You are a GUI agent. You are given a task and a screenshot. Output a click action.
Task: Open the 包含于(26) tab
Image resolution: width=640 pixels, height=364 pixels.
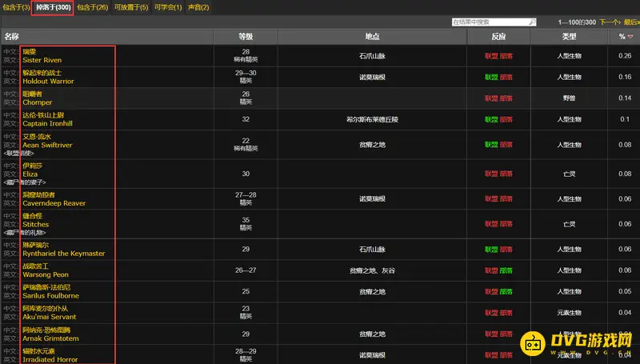coord(93,7)
